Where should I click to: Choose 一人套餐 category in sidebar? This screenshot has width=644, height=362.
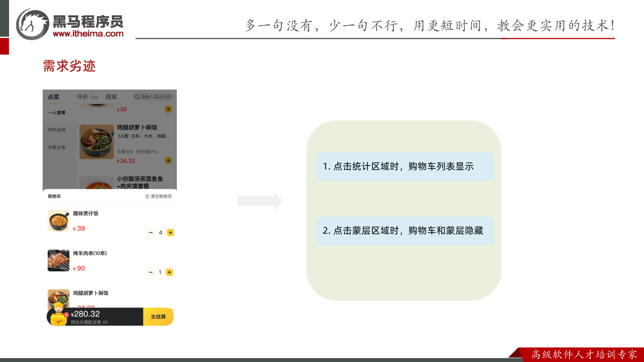[57, 113]
